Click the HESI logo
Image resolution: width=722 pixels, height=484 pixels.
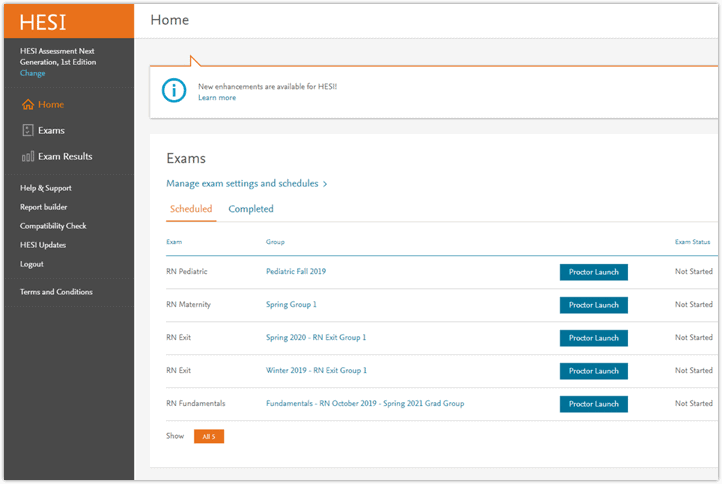tap(43, 22)
